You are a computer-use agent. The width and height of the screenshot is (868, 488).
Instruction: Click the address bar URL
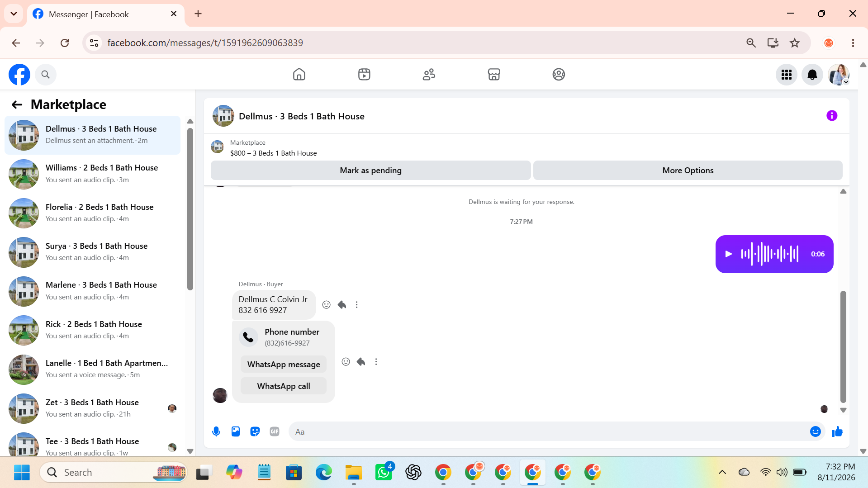pyautogui.click(x=205, y=43)
